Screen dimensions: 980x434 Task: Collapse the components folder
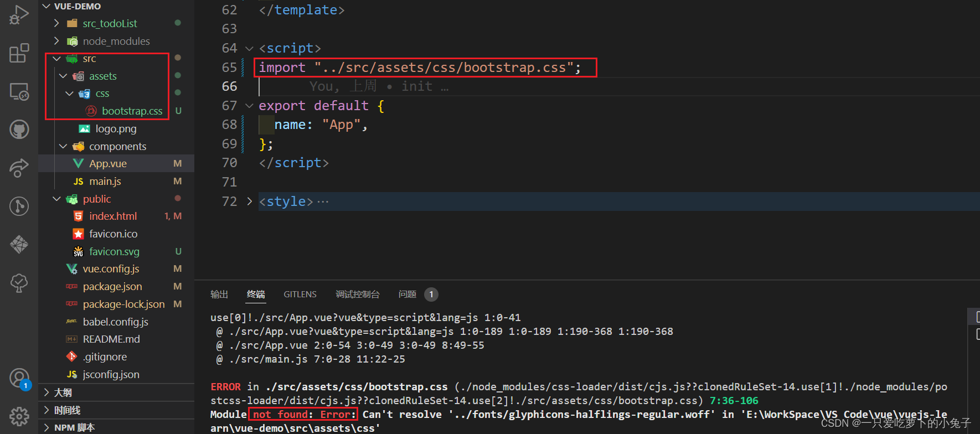point(63,146)
